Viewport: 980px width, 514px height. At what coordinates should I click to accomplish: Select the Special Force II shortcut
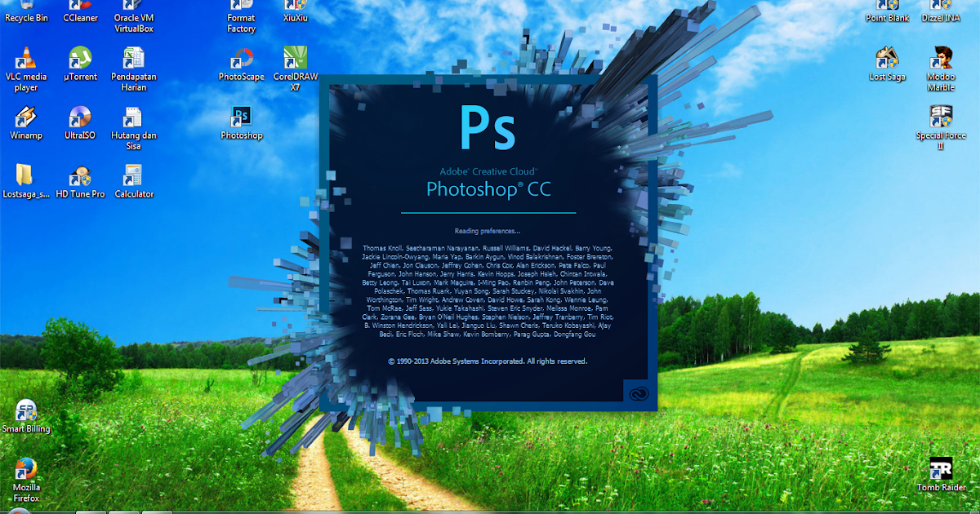pos(941,128)
